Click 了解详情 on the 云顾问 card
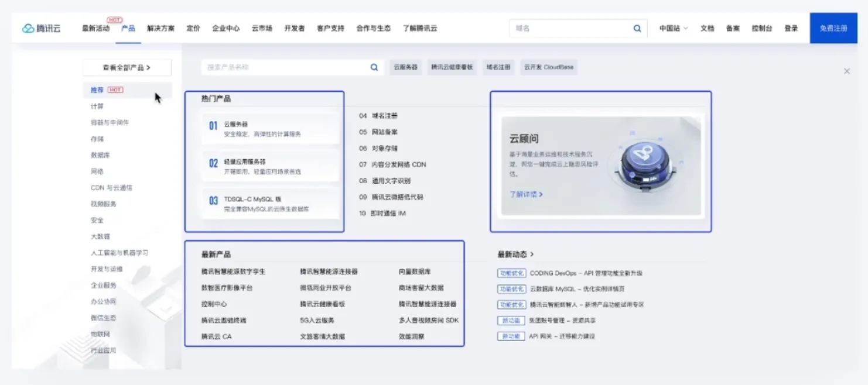The width and height of the screenshot is (868, 385). (526, 194)
